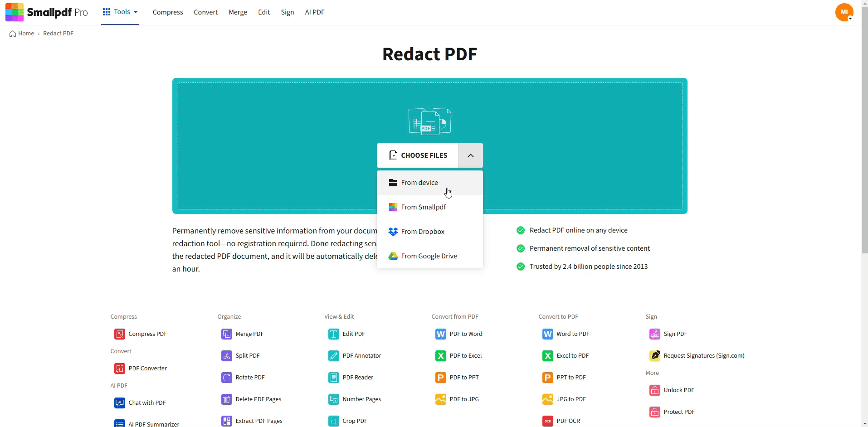
Task: Select the PDF Annotator icon
Action: (334, 356)
